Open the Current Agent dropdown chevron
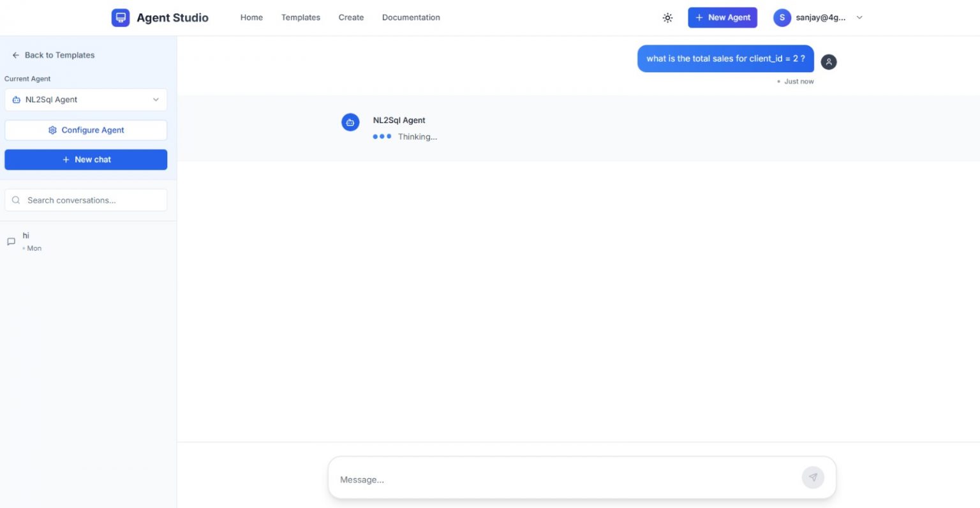 [155, 100]
